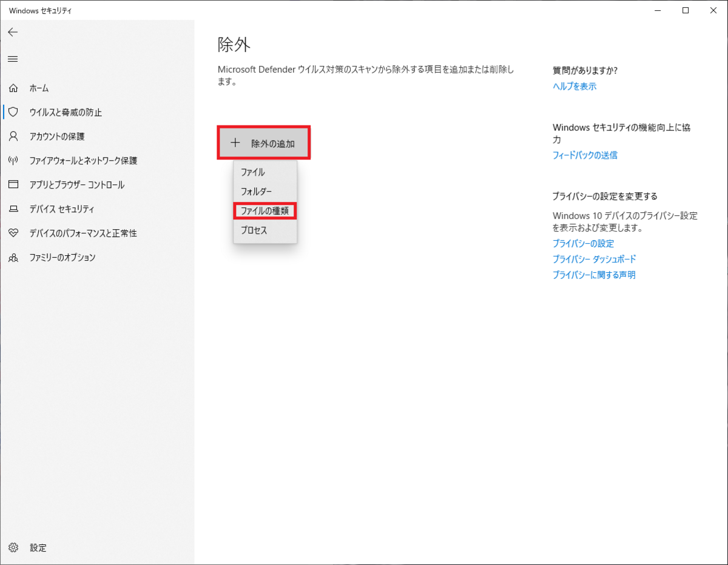Select アプリとブラウザー コントロール sidebar text

77,185
